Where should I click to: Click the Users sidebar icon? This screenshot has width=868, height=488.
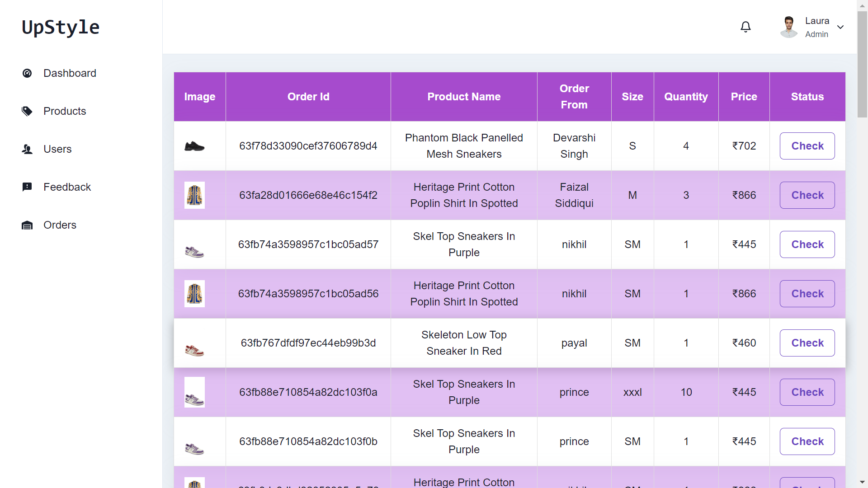(27, 149)
